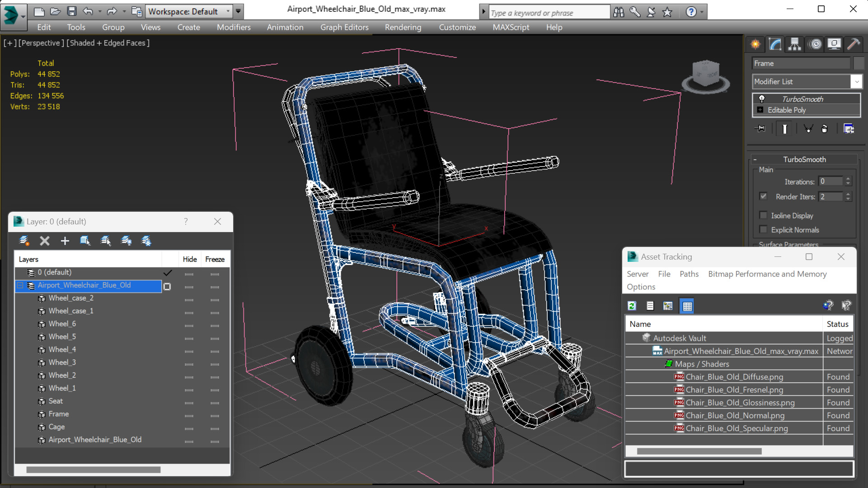Click the keyword search input field
Screen dimensions: 868x488
[x=549, y=13]
